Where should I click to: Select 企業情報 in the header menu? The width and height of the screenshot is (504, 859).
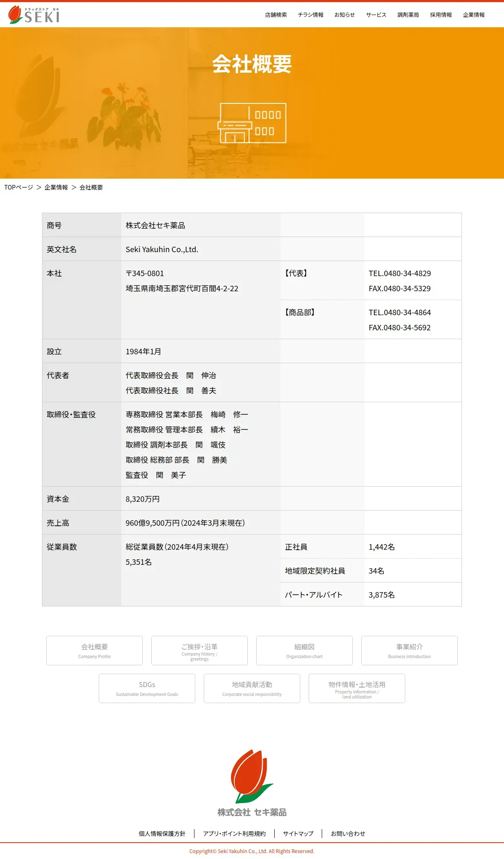click(474, 15)
